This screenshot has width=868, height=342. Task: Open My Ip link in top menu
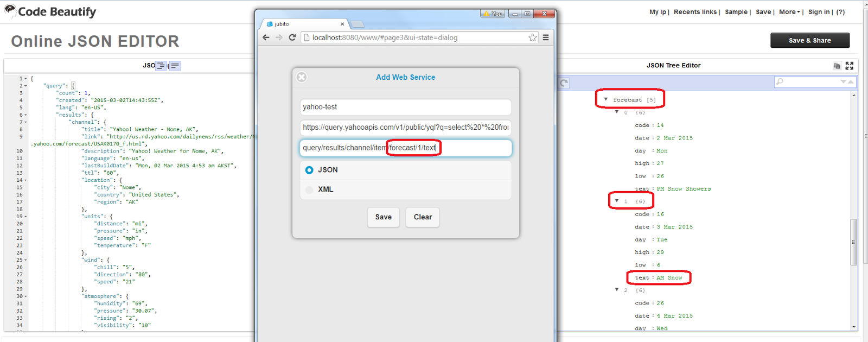point(658,12)
